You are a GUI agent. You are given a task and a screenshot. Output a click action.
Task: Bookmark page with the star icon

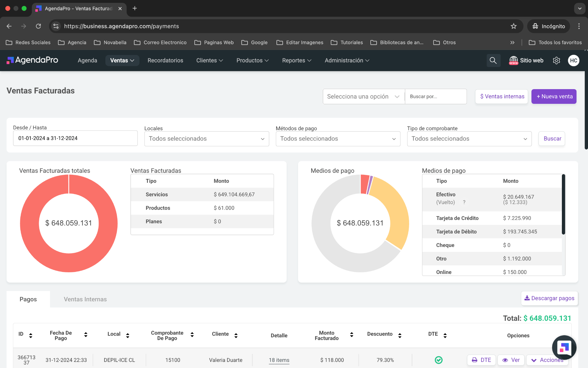tap(514, 26)
